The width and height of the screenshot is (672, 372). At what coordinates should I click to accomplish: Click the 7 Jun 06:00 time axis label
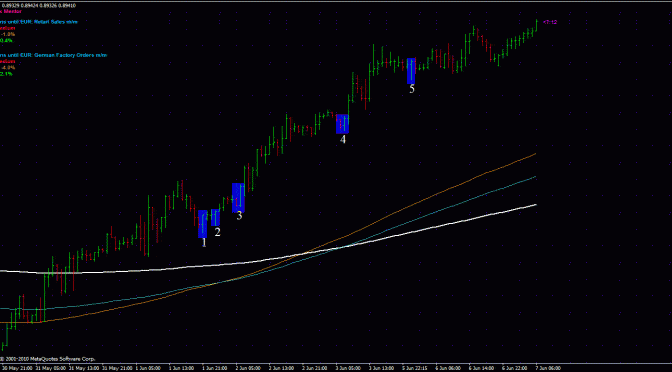point(546,368)
